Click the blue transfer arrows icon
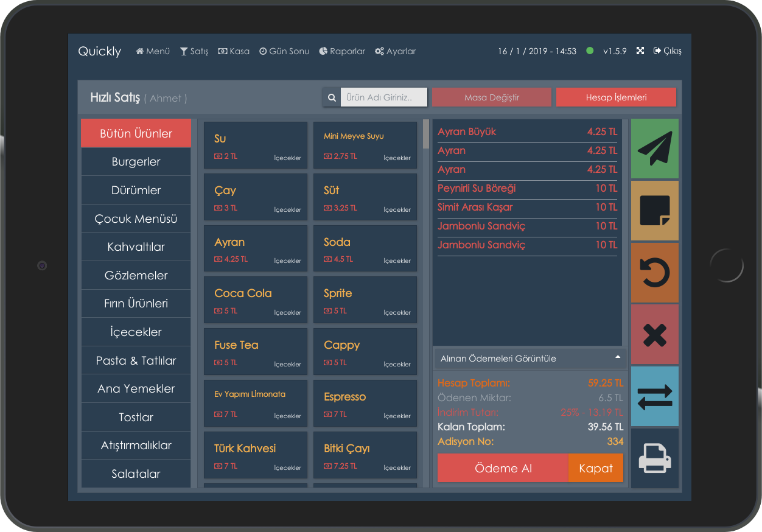The height and width of the screenshot is (532, 762). point(654,396)
